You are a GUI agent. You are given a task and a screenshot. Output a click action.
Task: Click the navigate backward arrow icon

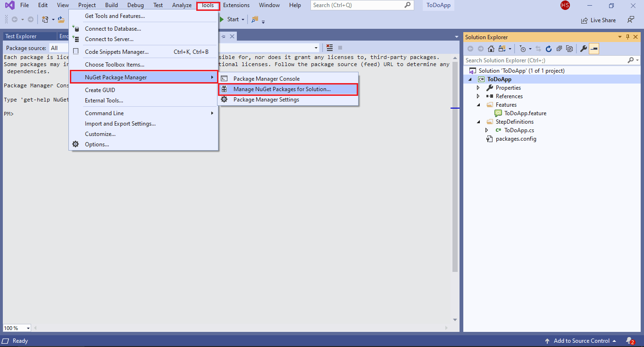point(14,19)
